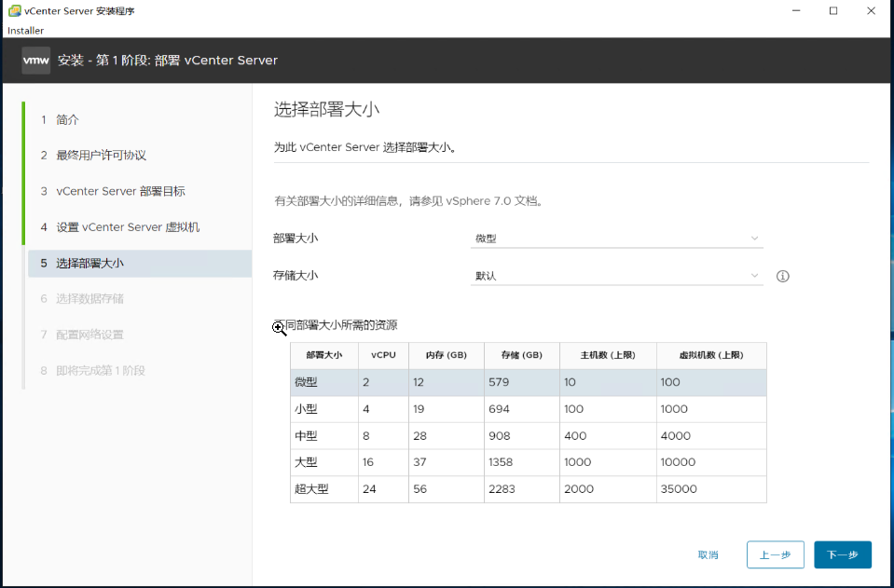Click VM limit 10000 cell

(678, 462)
